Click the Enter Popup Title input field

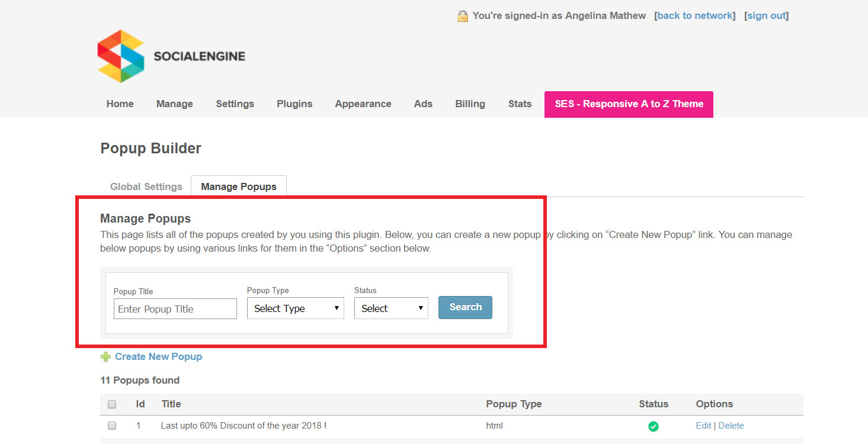click(x=175, y=308)
